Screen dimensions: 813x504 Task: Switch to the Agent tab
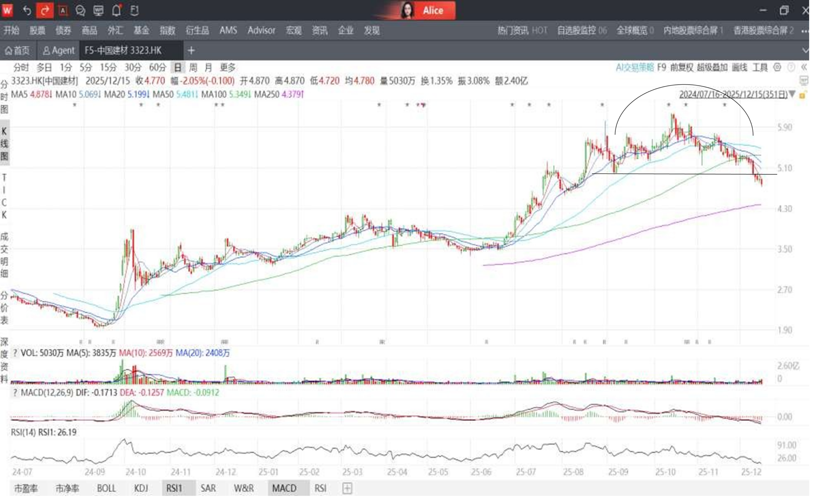tap(58, 51)
